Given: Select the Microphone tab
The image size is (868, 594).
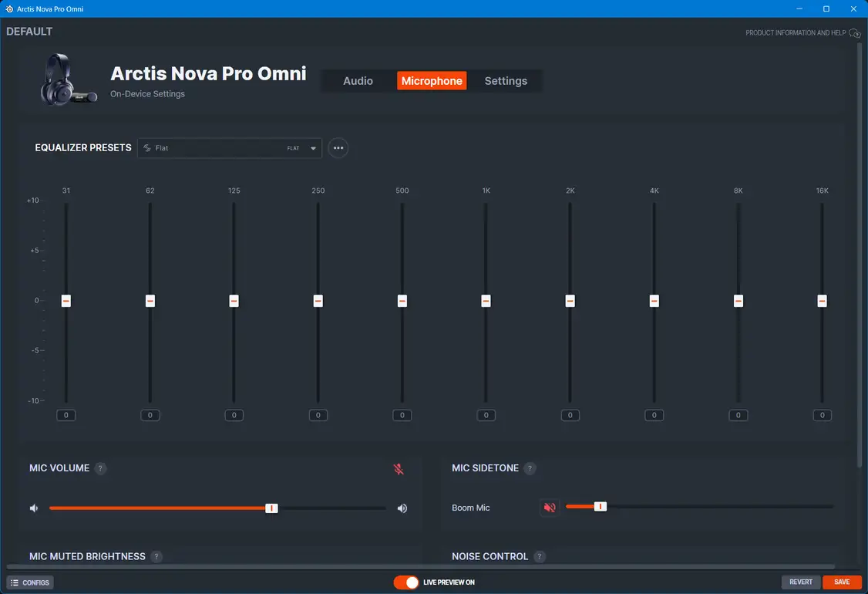Looking at the screenshot, I should pos(432,81).
